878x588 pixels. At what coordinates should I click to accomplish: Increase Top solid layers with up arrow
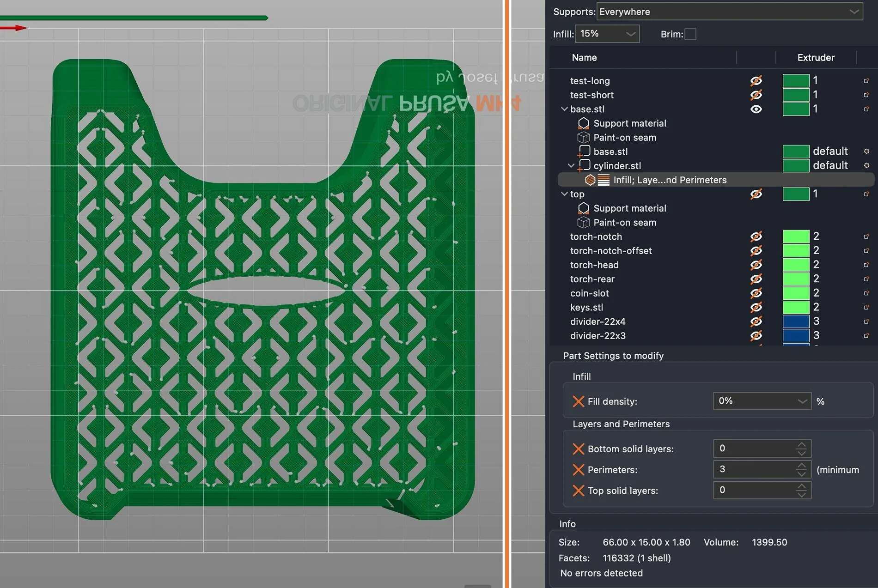coord(802,486)
